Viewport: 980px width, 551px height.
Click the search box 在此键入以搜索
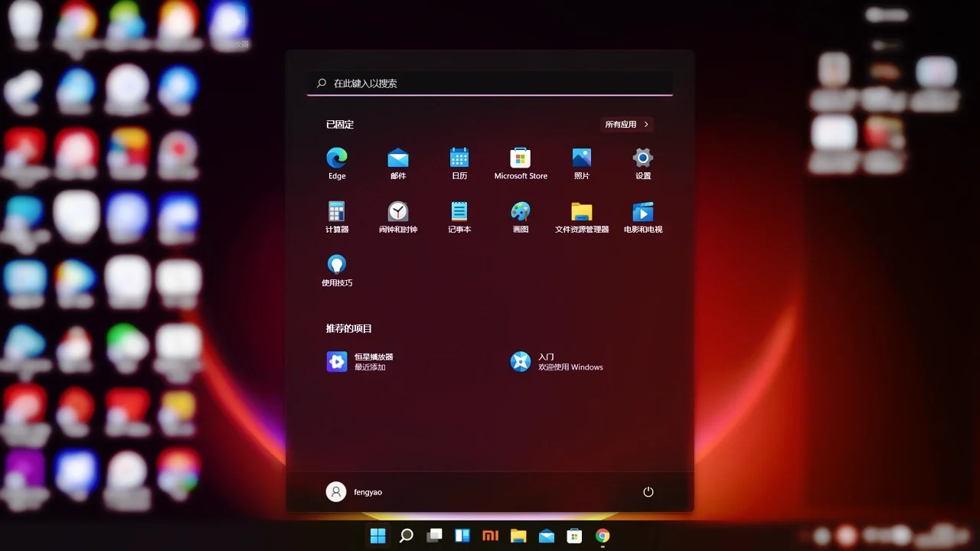pyautogui.click(x=490, y=83)
